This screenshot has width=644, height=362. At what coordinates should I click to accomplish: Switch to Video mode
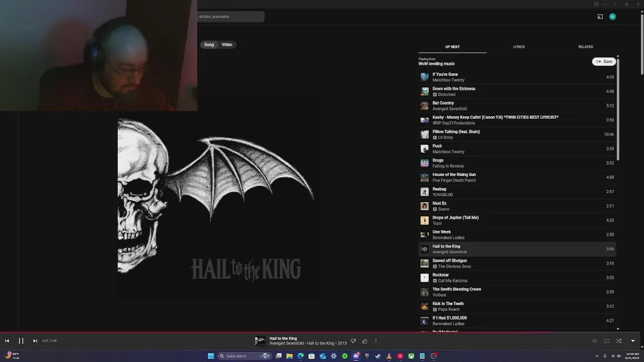pos(227,45)
